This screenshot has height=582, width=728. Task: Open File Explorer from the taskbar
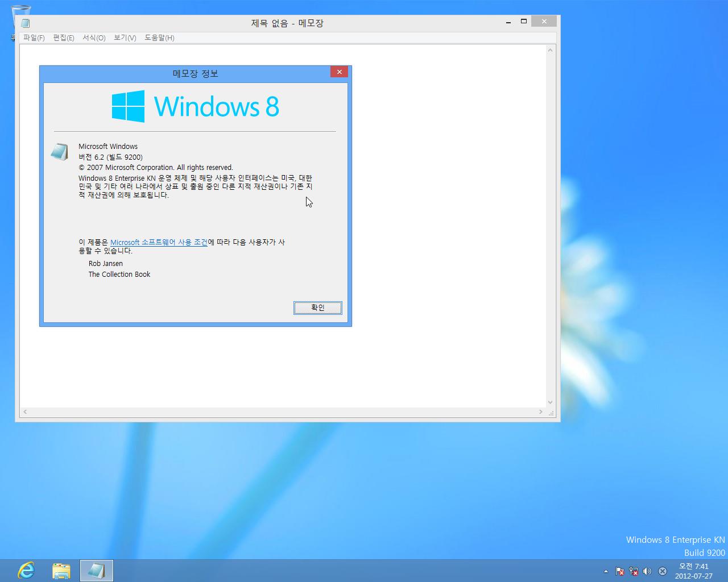tap(61, 570)
